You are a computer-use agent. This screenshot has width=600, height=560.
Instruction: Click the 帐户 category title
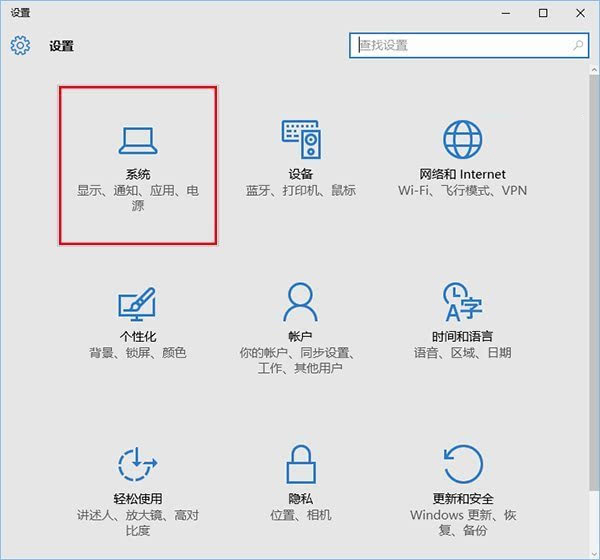point(300,337)
